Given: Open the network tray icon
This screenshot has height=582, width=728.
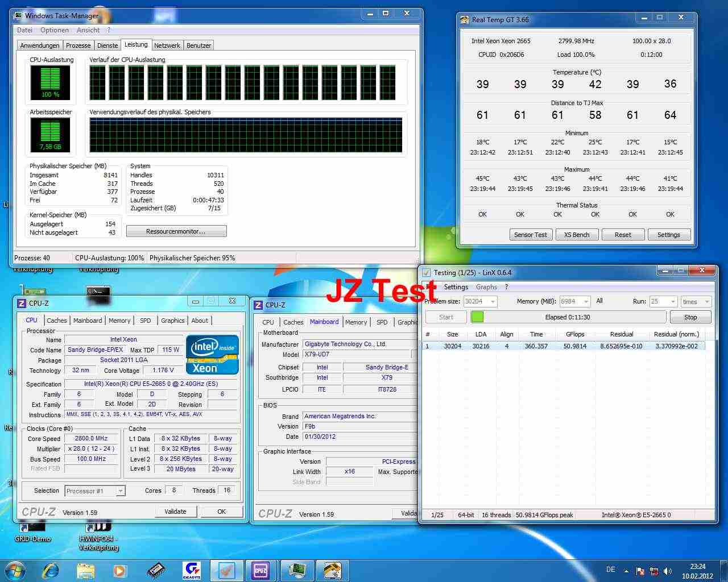Looking at the screenshot, I should coord(654,571).
